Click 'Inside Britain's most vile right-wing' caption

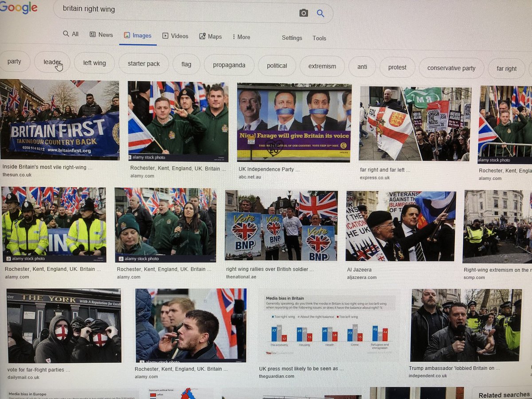(x=47, y=167)
